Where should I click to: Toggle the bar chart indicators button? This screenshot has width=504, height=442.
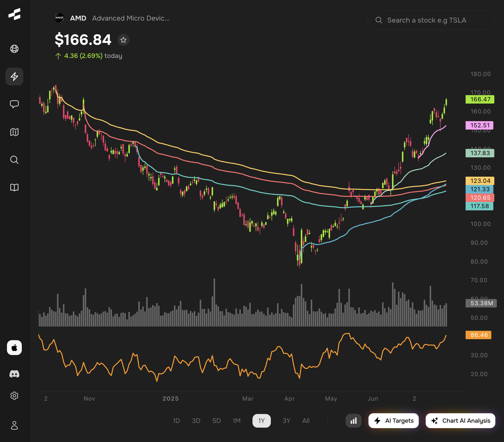tap(353, 421)
